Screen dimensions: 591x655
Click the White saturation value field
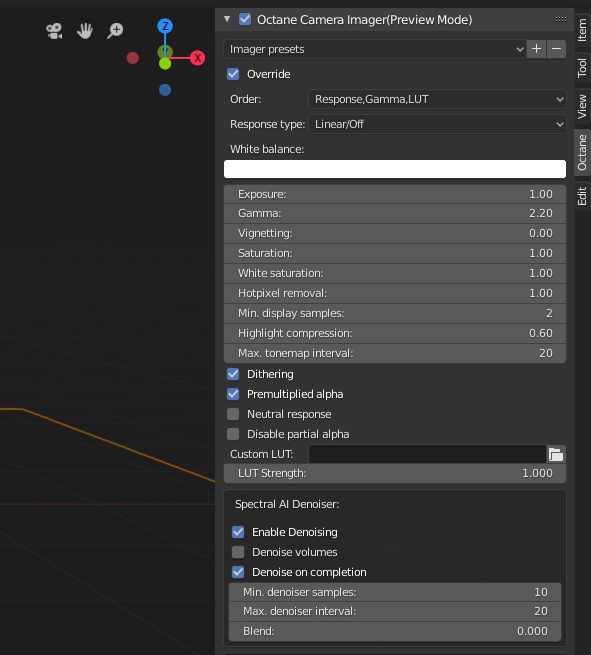(395, 274)
